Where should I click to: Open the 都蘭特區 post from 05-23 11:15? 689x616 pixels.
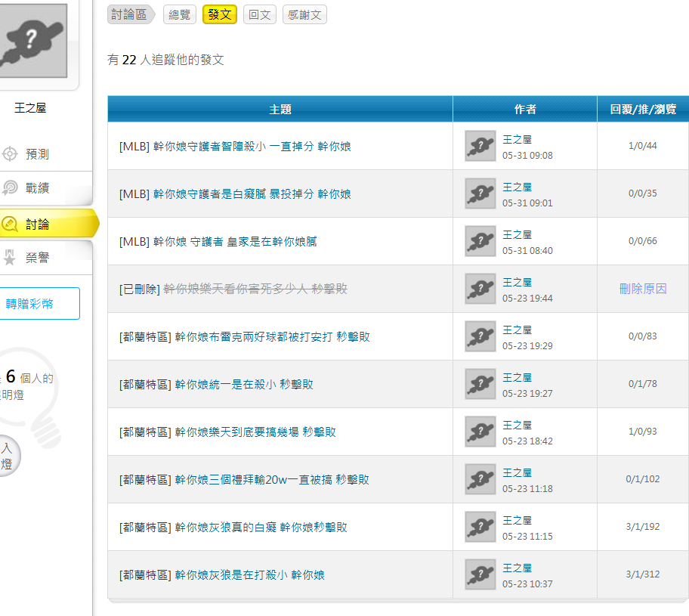[261, 527]
